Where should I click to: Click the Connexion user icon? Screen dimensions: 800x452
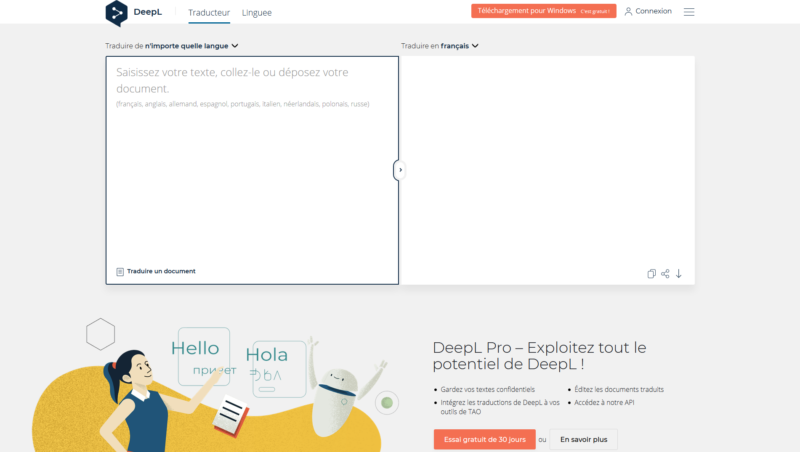pyautogui.click(x=628, y=11)
